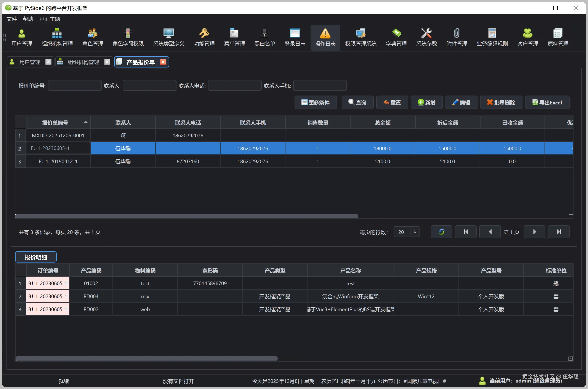Sort by 报价单编号 column header arrow
This screenshot has height=389, width=588.
[86, 122]
